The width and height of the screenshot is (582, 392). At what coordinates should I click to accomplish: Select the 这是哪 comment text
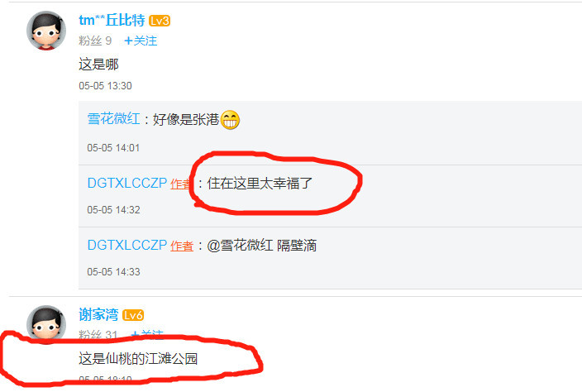tap(98, 65)
